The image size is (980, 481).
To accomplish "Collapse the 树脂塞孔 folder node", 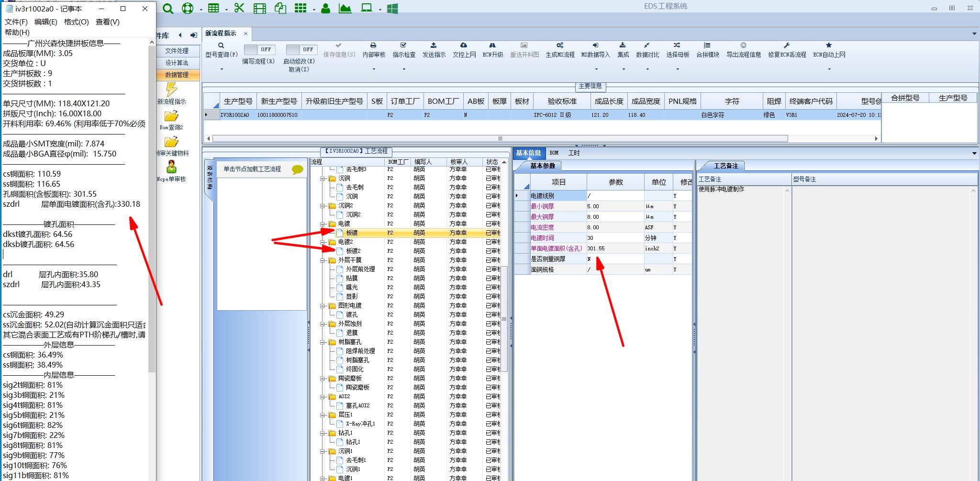I will 323,342.
